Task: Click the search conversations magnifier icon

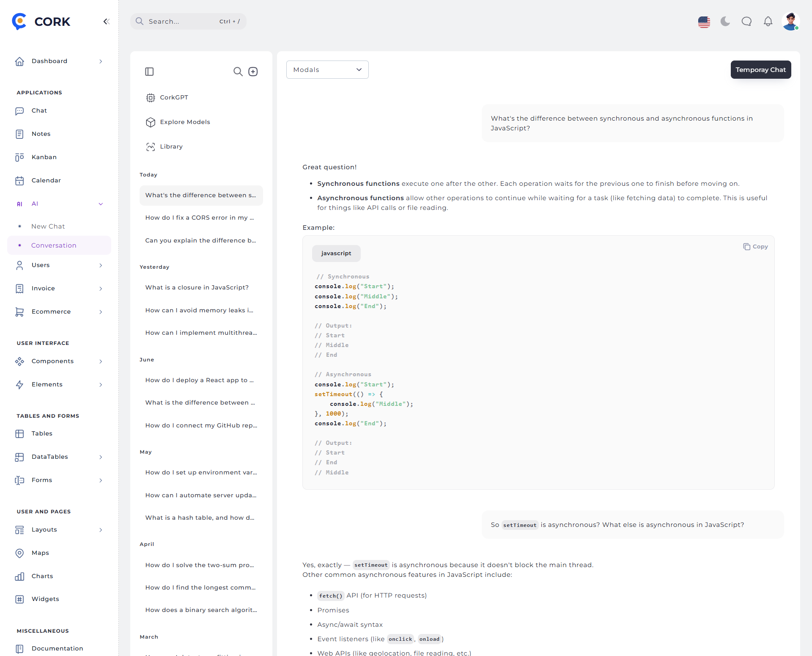Action: click(x=238, y=72)
